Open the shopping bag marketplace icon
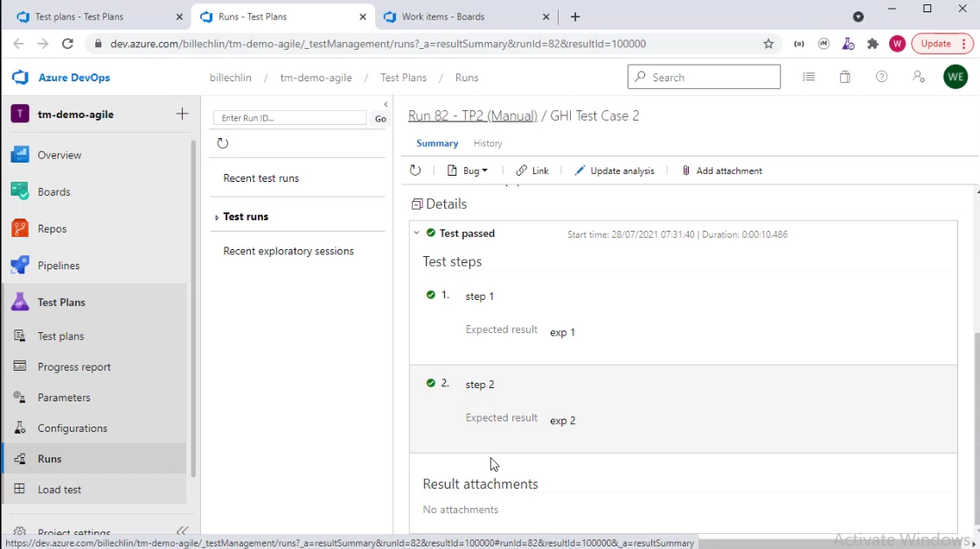Image resolution: width=980 pixels, height=549 pixels. point(844,77)
